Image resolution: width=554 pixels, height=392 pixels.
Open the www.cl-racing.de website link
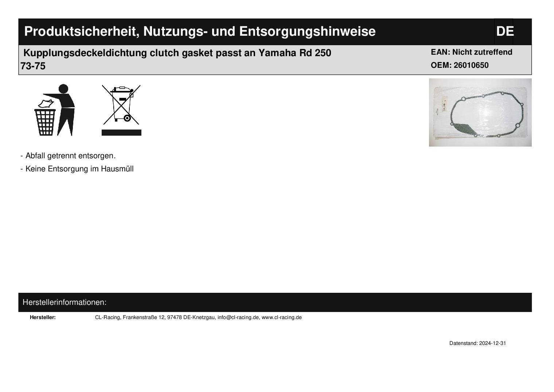pos(282,317)
